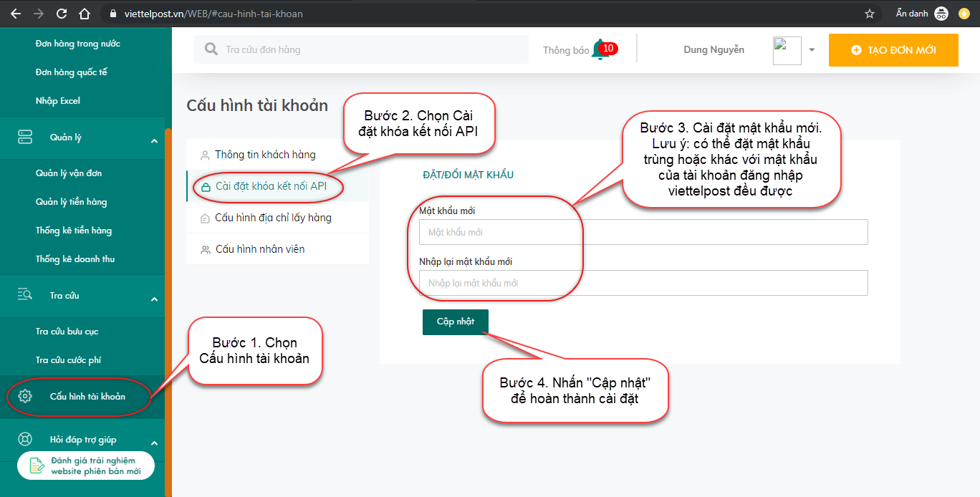980x497 pixels.
Task: Click the survey document pencil icon
Action: [x=37, y=466]
